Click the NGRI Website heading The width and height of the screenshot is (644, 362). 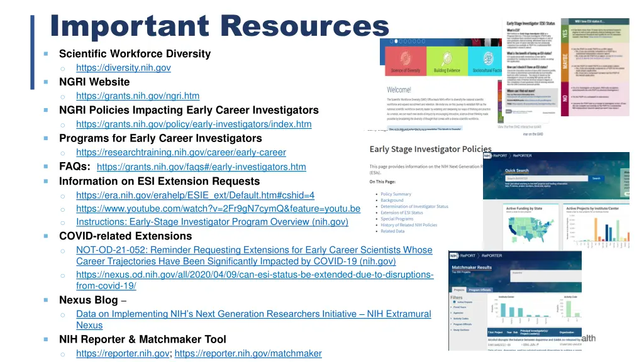click(94, 82)
